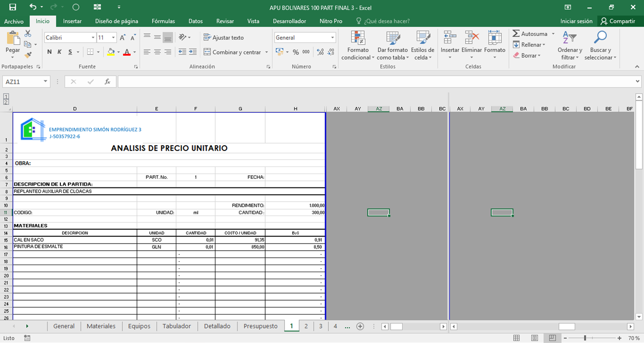Viewport: 644px width, 343px height.
Task: Save the workbook using the Quick Access icon
Action: (x=13, y=7)
